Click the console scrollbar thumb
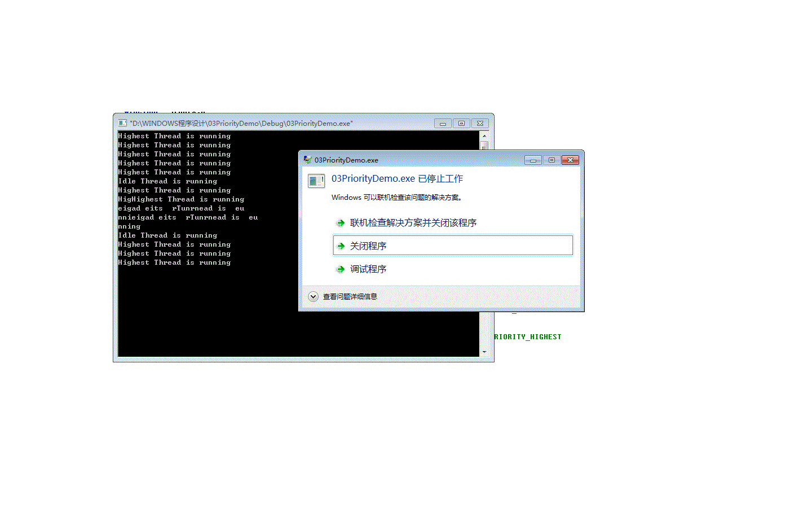The height and width of the screenshot is (508, 812). (484, 145)
